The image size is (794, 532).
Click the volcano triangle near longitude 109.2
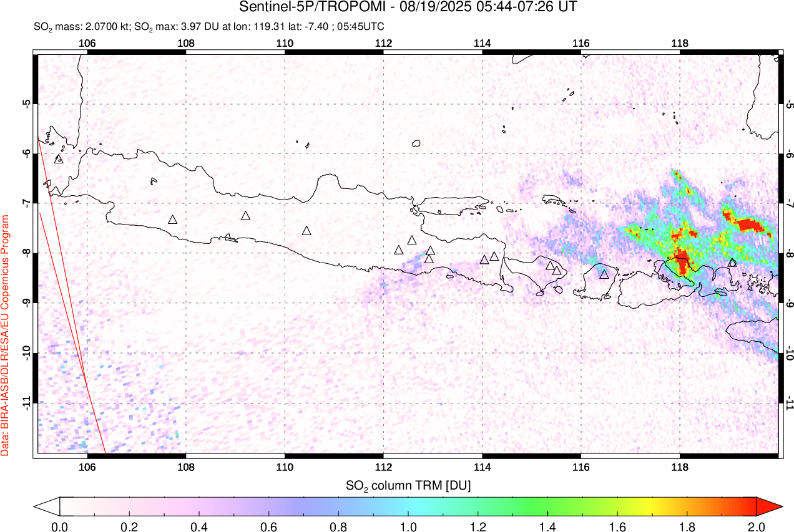coord(246,216)
